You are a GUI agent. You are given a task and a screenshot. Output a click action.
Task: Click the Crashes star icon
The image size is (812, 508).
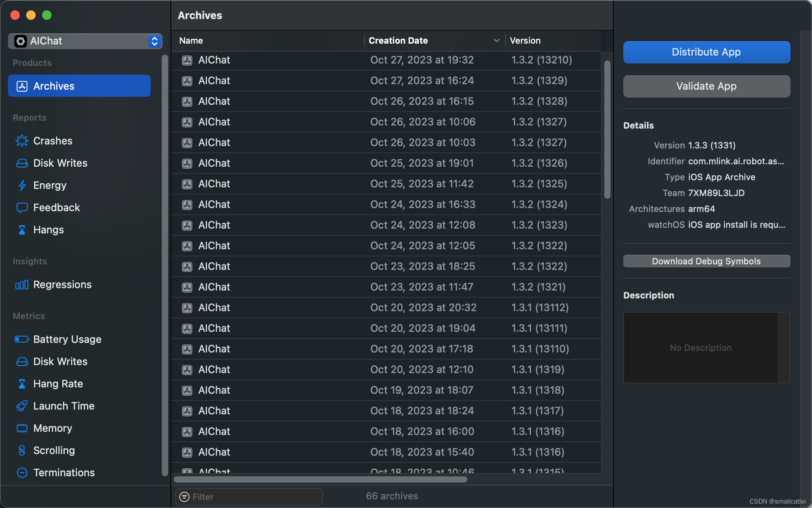[x=22, y=141]
